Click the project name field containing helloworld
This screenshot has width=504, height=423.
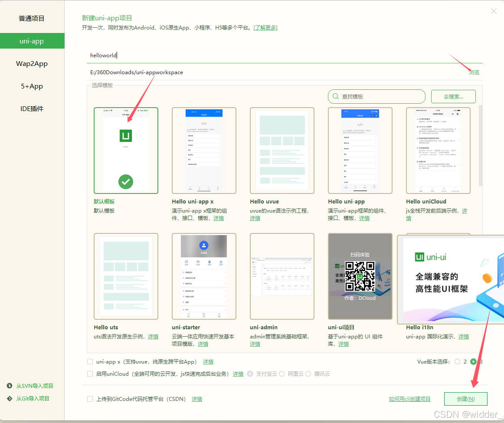point(285,55)
